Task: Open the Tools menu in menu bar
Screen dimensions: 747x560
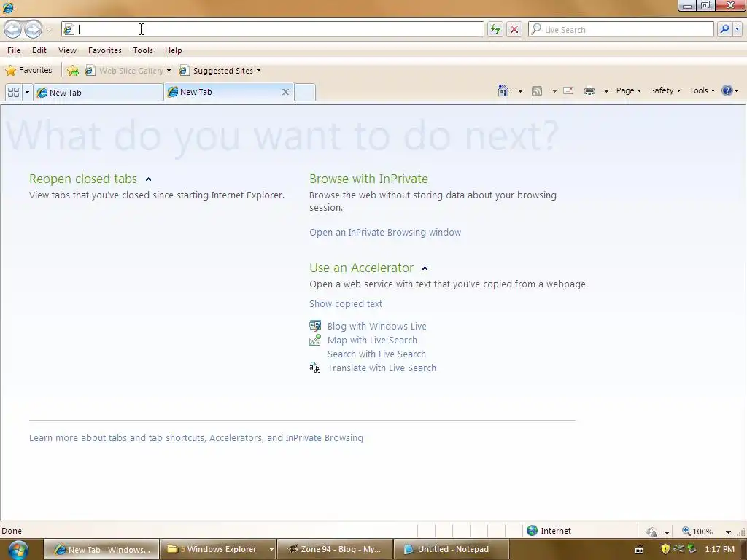Action: coord(143,50)
